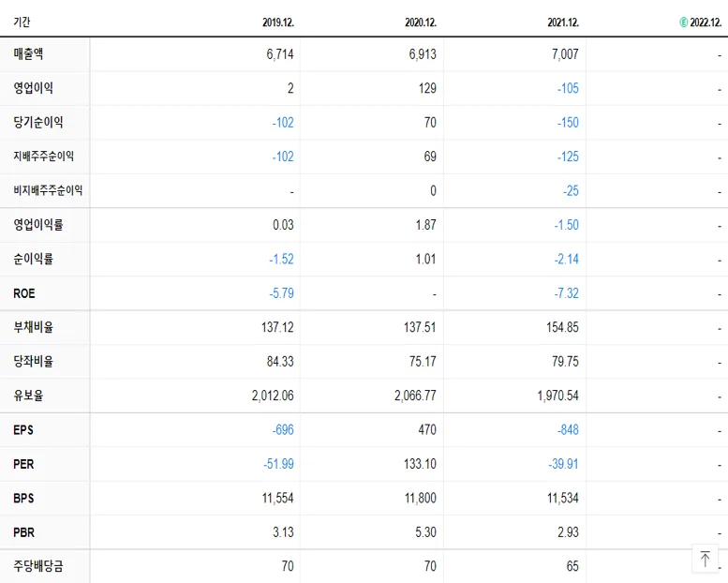
Task: Click the 기간 header label
Action: (x=22, y=22)
